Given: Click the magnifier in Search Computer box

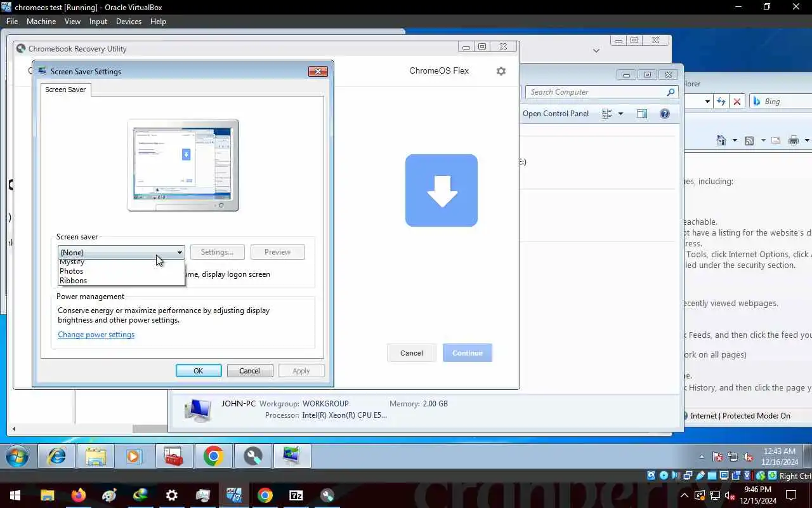Looking at the screenshot, I should tap(671, 92).
